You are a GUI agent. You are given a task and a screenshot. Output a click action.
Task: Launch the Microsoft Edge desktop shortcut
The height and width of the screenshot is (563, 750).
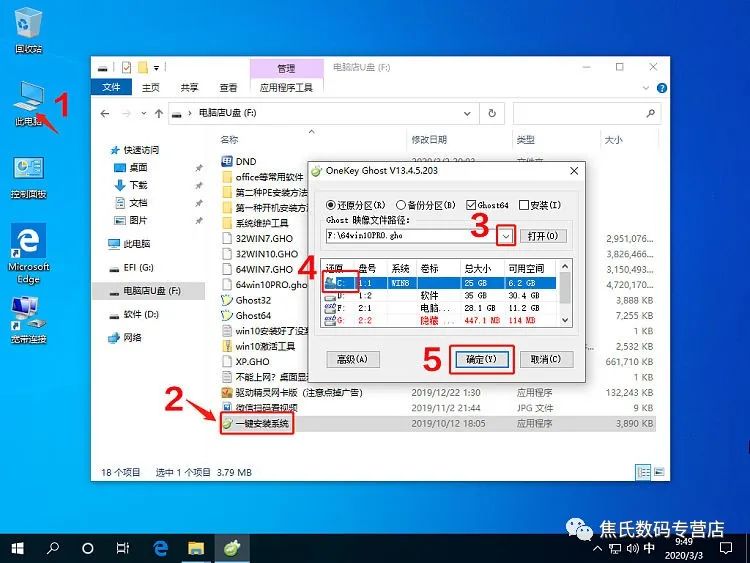28,254
